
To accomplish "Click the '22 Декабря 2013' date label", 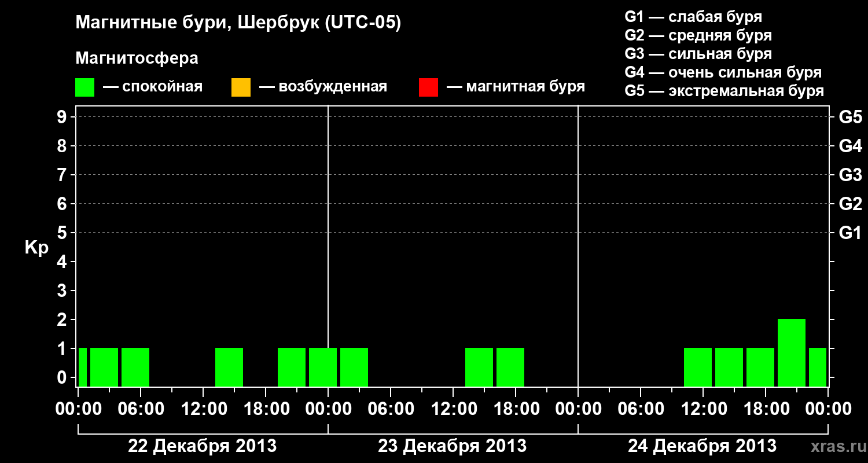I will click(x=202, y=446).
